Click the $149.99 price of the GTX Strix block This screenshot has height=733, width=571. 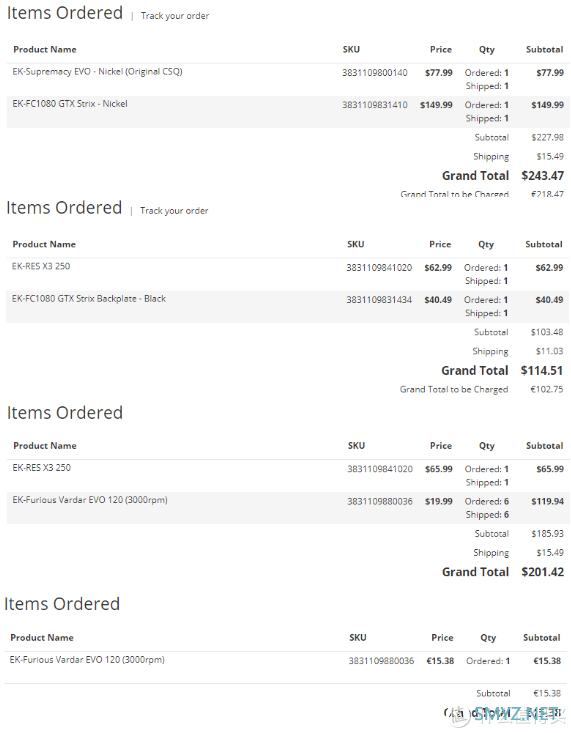pos(436,105)
